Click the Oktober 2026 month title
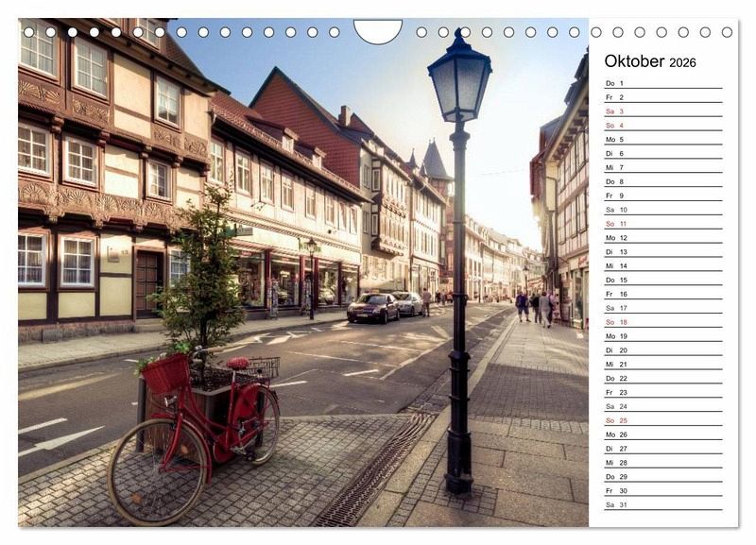The height and width of the screenshot is (545, 756). click(x=650, y=61)
